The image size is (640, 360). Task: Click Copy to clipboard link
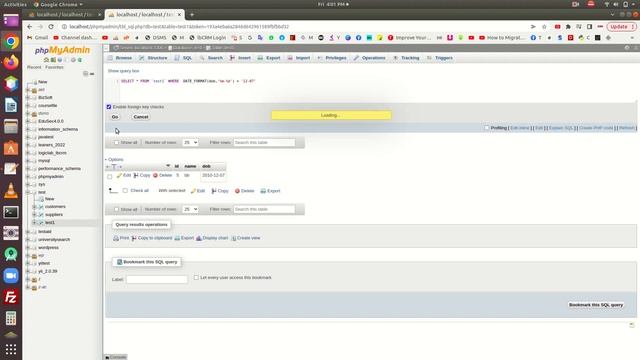pos(152,238)
